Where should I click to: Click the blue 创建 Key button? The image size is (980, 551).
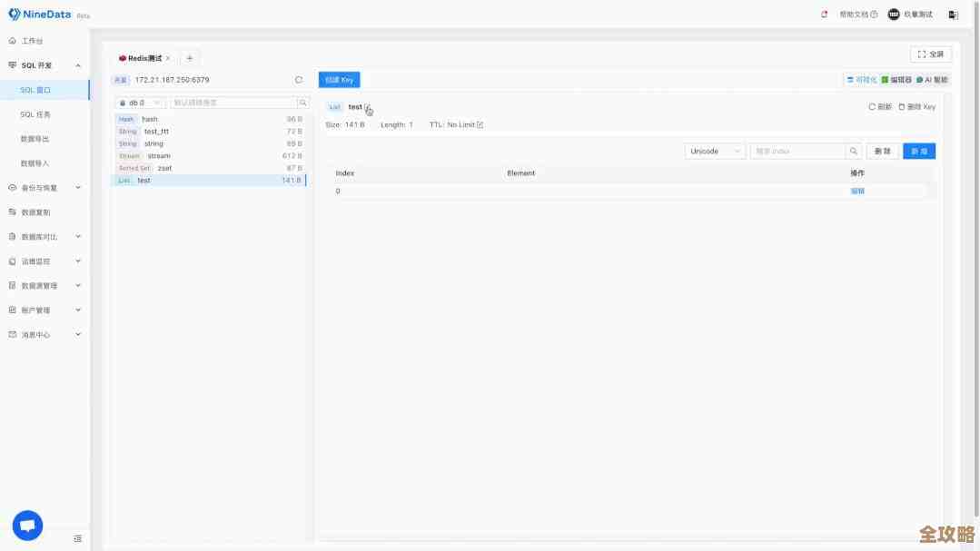click(339, 80)
